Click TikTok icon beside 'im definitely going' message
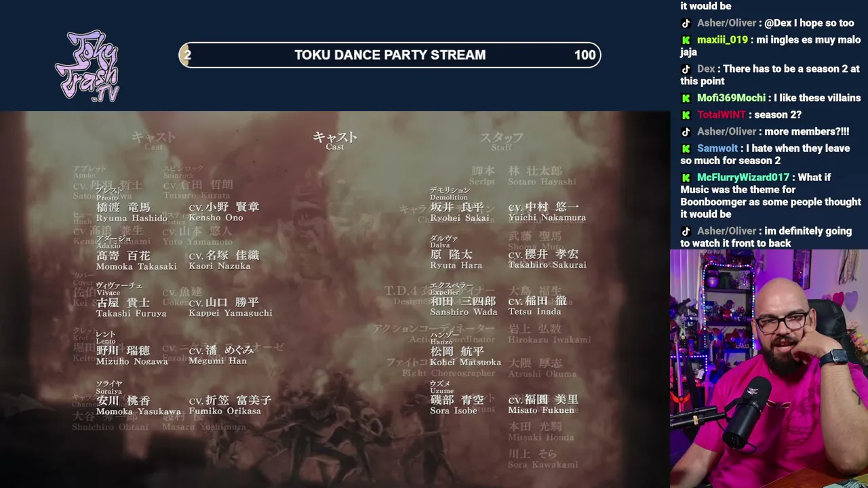This screenshot has height=488, width=868. tap(686, 231)
